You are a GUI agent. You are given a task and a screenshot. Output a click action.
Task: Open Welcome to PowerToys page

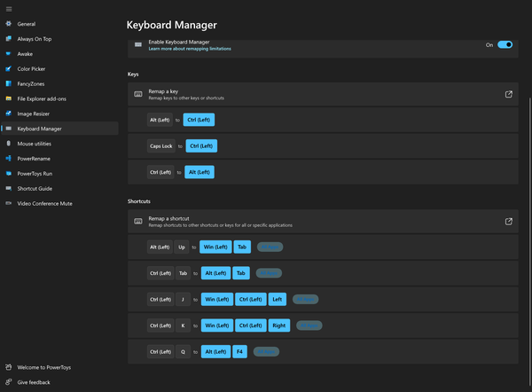[x=43, y=367]
